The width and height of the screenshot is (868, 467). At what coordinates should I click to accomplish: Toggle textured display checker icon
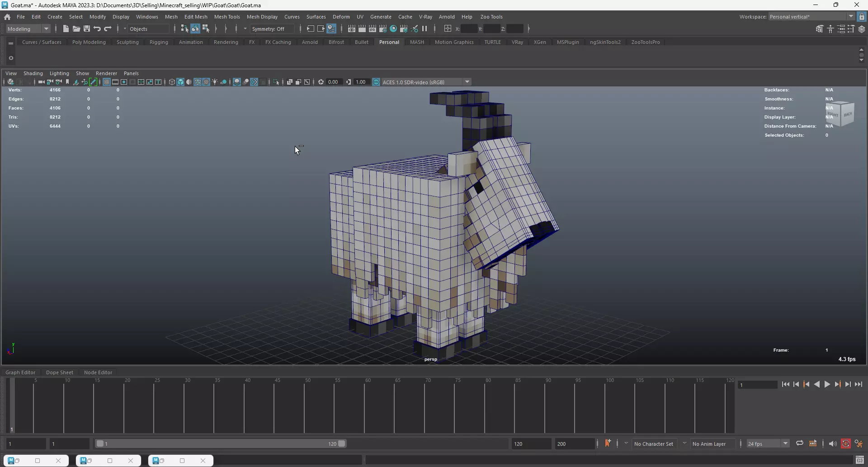coord(206,82)
